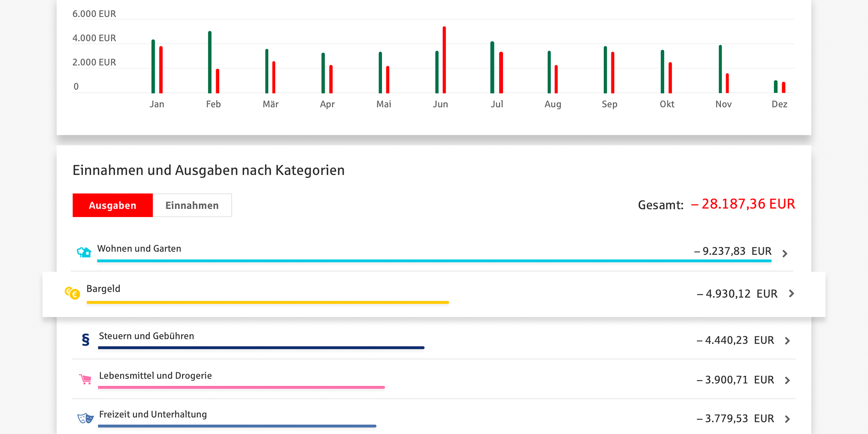Click the green February income bar
Screen dimensions: 868x434
210,62
